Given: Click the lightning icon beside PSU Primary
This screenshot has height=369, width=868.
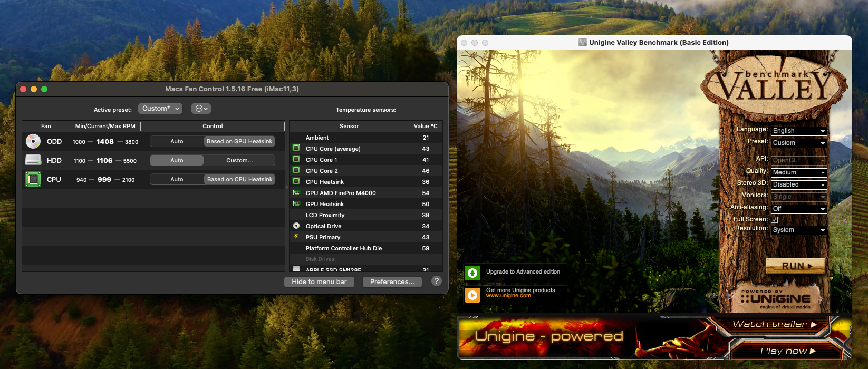Looking at the screenshot, I should (296, 237).
